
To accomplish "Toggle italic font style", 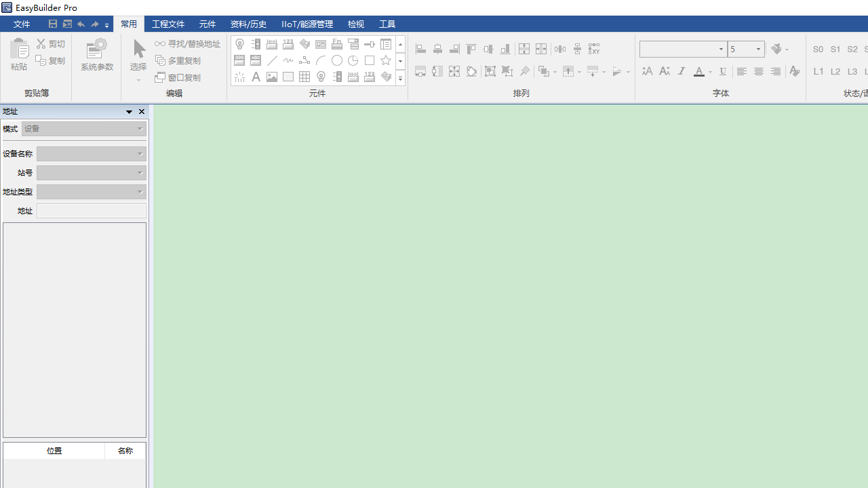I will (x=682, y=71).
